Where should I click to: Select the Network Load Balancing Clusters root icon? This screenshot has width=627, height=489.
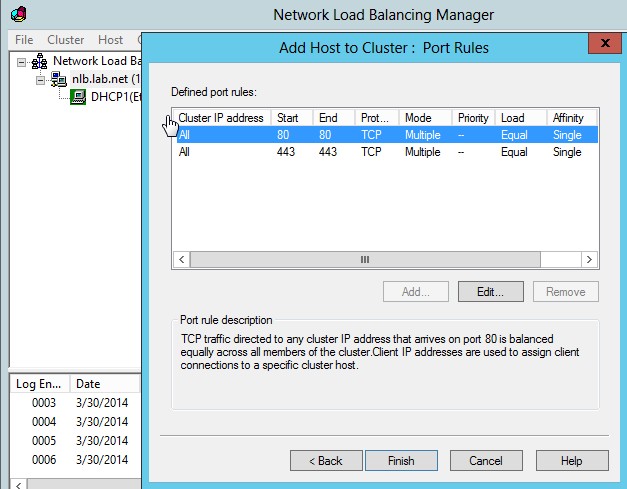[40, 61]
